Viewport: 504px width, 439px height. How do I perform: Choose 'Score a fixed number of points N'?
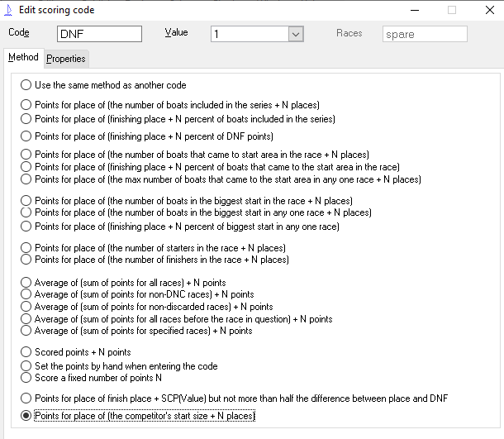pyautogui.click(x=91, y=378)
